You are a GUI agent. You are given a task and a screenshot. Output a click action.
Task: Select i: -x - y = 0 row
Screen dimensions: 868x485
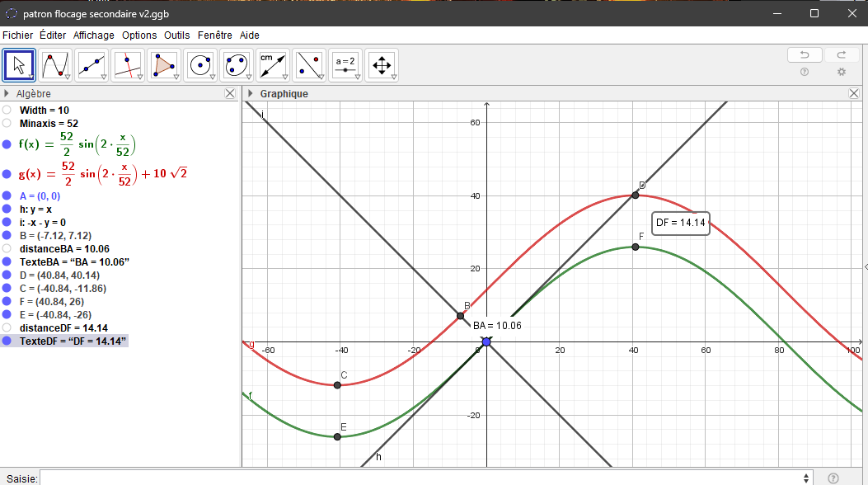point(43,223)
